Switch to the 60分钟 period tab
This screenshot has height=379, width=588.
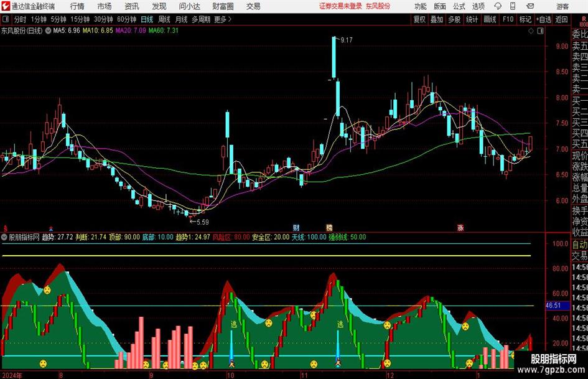[126, 19]
